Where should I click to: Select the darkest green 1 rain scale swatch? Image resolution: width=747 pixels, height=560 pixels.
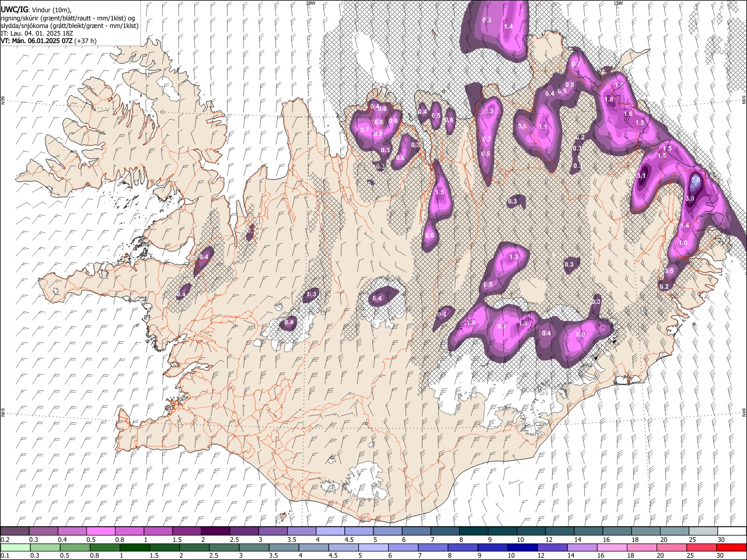coord(134,548)
